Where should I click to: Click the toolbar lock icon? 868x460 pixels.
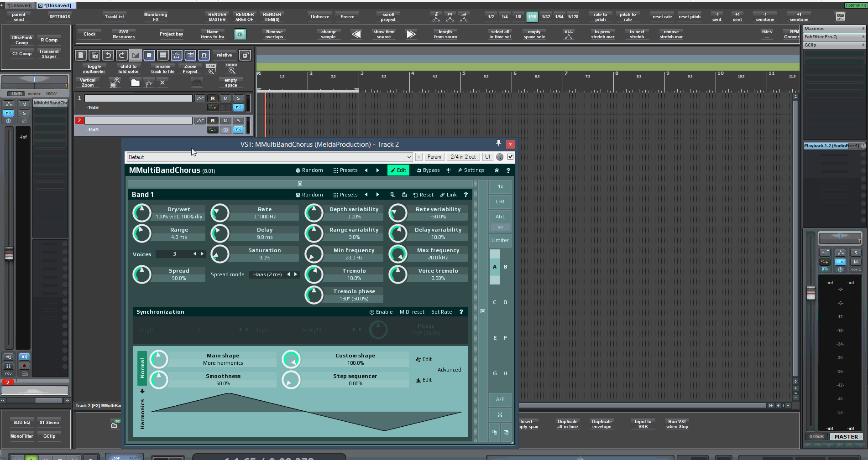pyautogui.click(x=245, y=55)
